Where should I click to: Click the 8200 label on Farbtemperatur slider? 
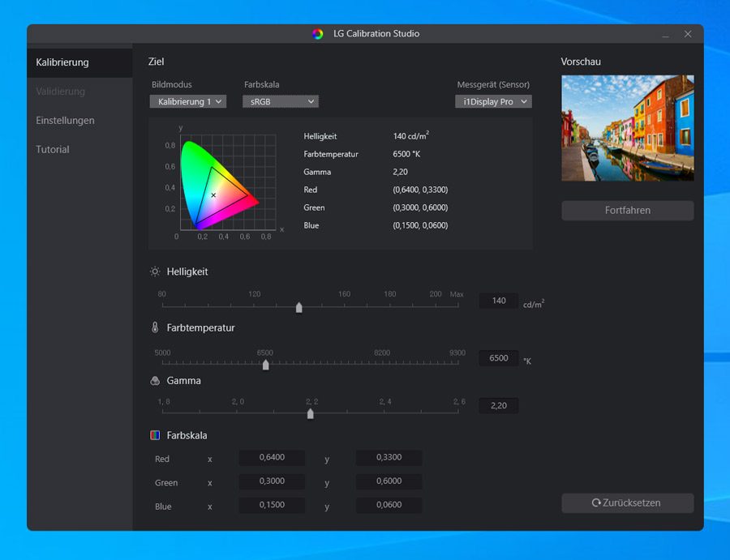tap(382, 353)
